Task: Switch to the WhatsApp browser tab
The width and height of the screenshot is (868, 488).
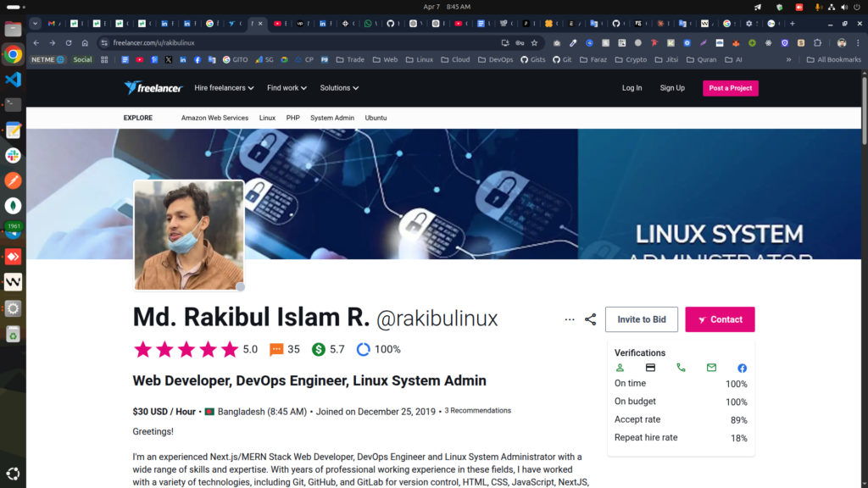Action: (x=371, y=23)
